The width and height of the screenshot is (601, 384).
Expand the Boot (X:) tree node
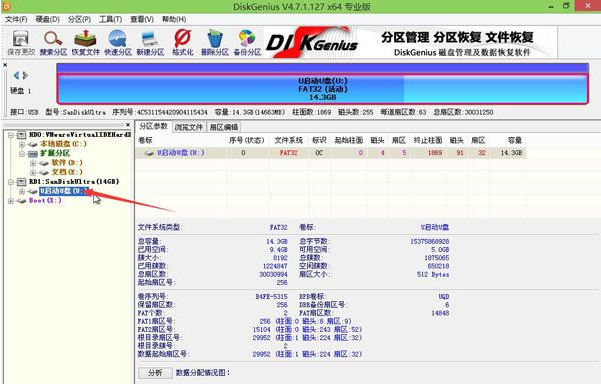11,201
